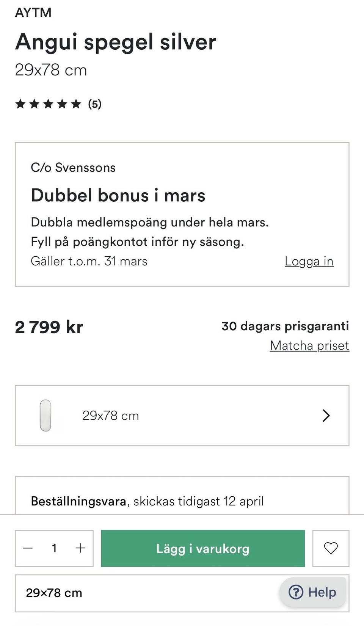Open the bottom 29×78 cm variant selector
The height and width of the screenshot is (626, 364).
[x=144, y=593]
